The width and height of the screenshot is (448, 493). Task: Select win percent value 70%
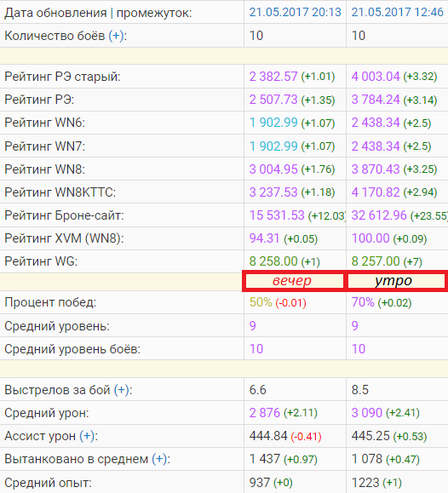click(363, 302)
